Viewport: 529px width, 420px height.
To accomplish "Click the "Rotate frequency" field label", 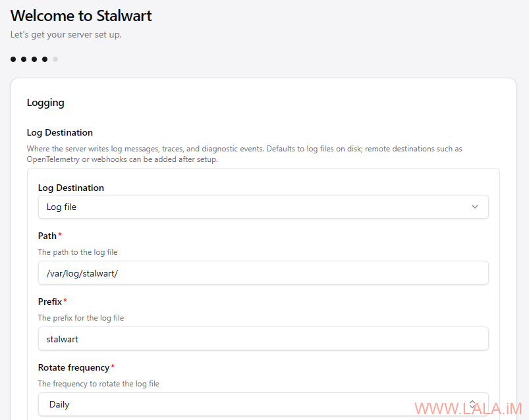I will pyautogui.click(x=74, y=367).
